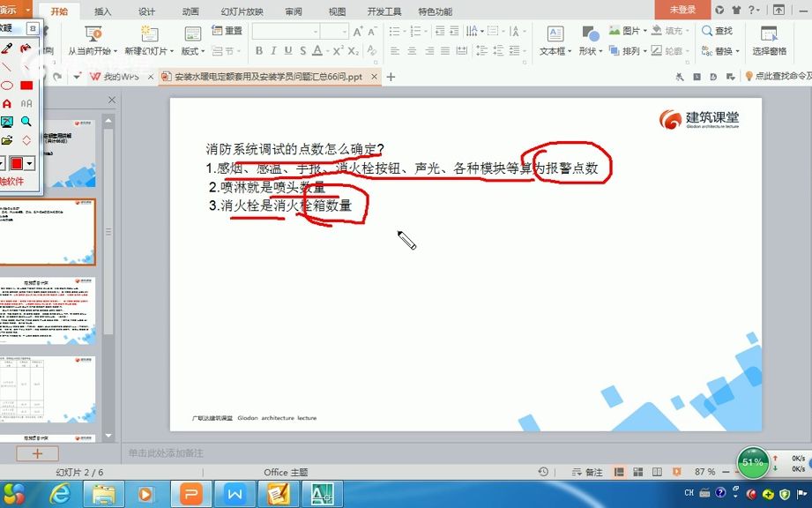812x508 pixels.
Task: Open the annotation color swatch dropdown
Action: (27, 161)
